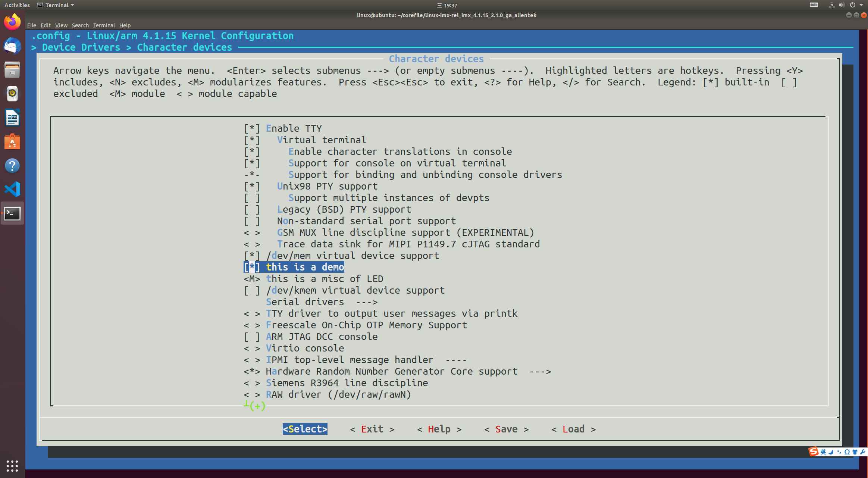Screen dimensions: 868x478
Task: Launch LibreOffice Writer from the dock
Action: click(x=12, y=118)
